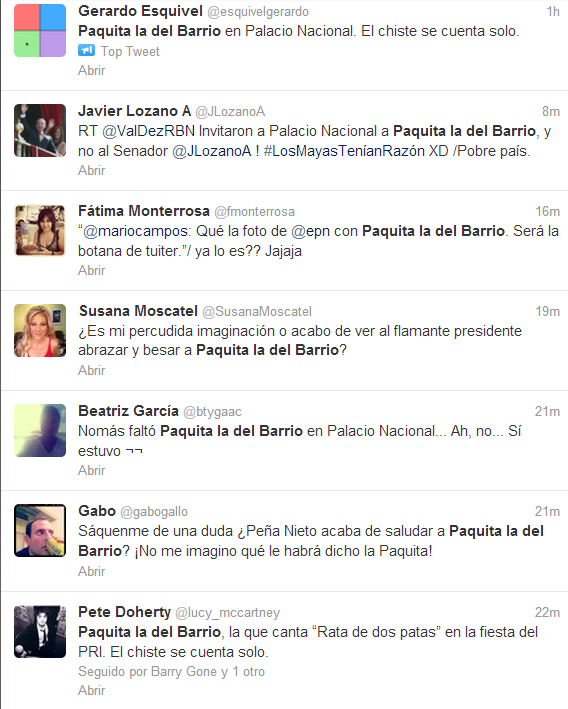
Task: Open Javier Lozano A's profile picture
Action: click(40, 131)
